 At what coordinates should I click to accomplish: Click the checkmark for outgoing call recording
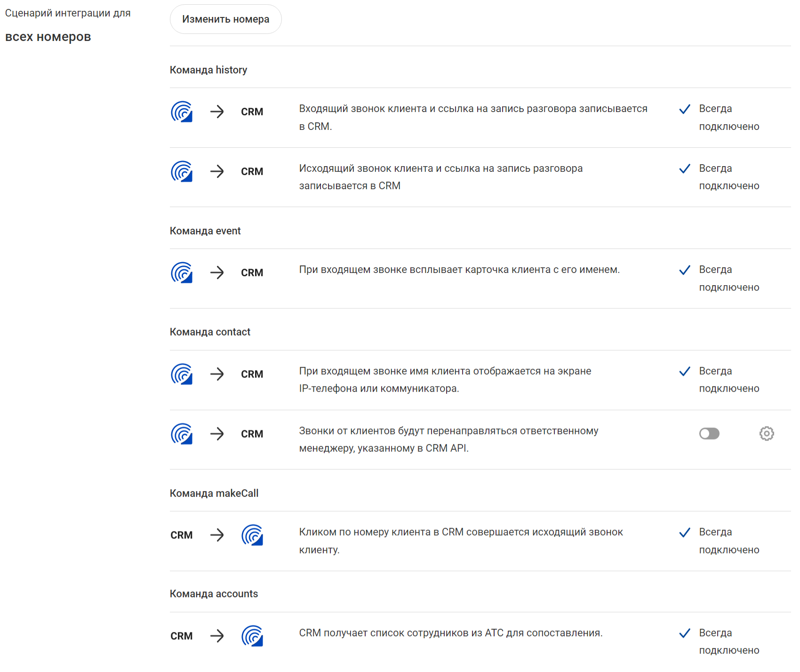[685, 168]
